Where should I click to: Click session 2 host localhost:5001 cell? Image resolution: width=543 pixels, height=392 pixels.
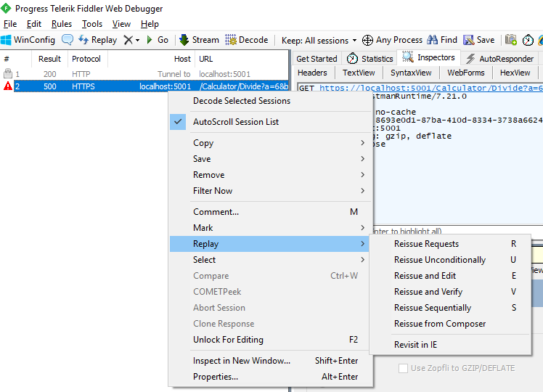(x=166, y=86)
